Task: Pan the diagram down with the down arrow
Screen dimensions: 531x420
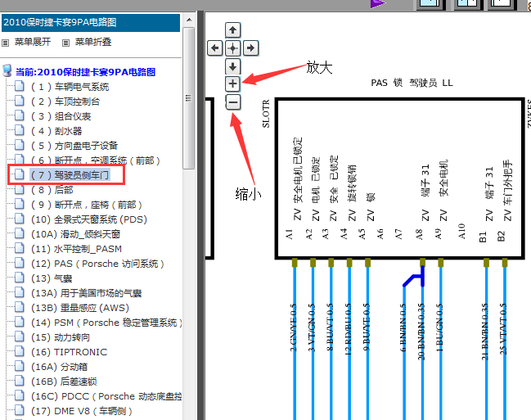Action: point(232,66)
